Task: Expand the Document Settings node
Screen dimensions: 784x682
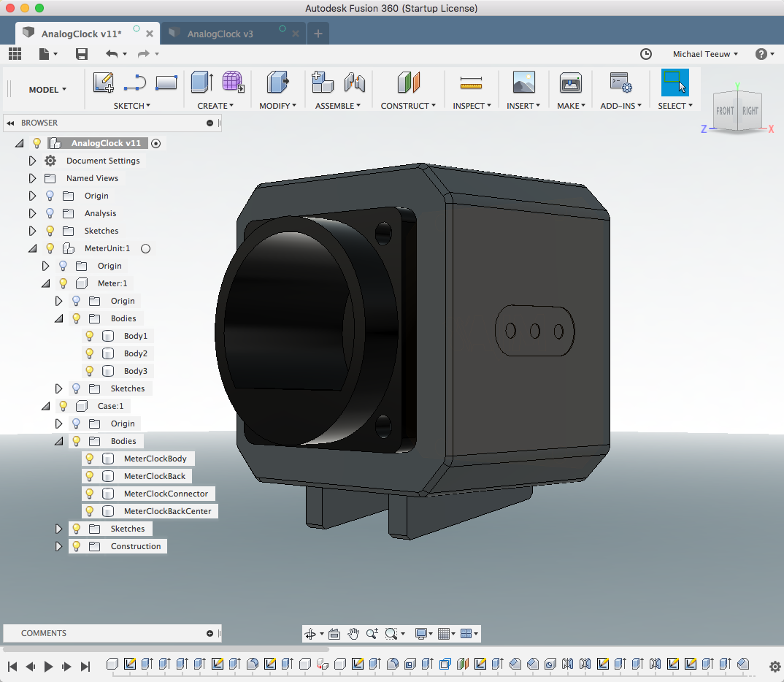Action: (32, 161)
